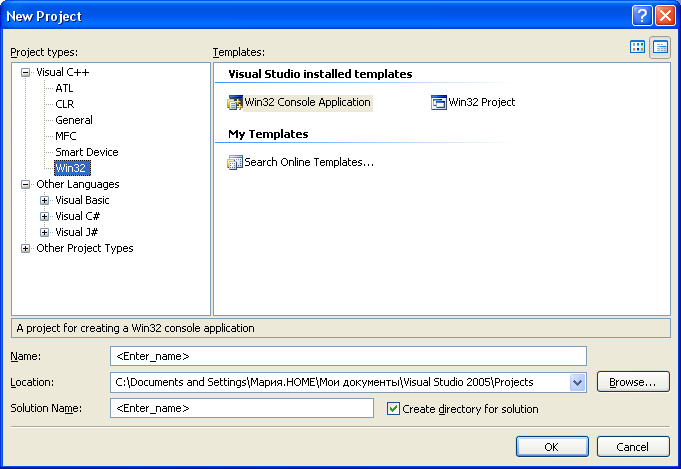681x469 pixels.
Task: Select the Other Project Types label
Action: pos(85,248)
